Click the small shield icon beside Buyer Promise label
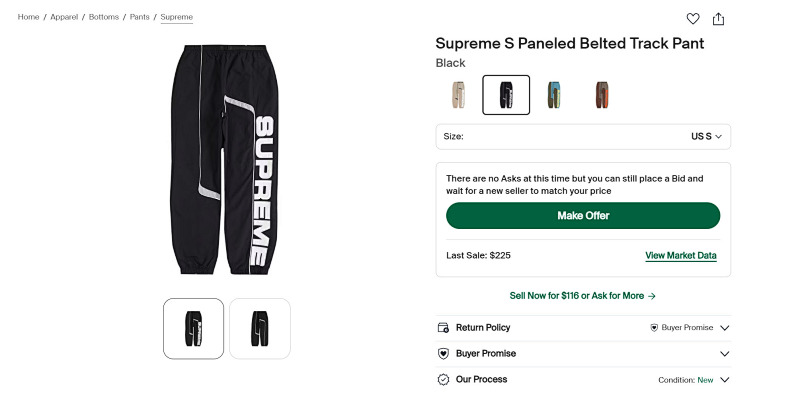800x399 pixels. click(654, 328)
